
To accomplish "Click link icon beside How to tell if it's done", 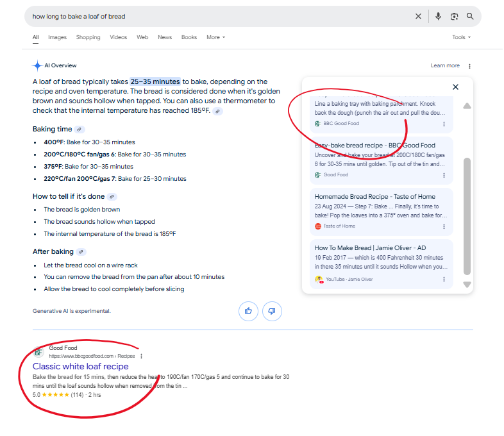I will [112, 197].
